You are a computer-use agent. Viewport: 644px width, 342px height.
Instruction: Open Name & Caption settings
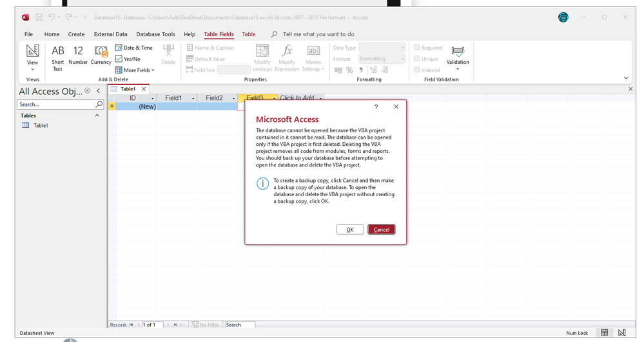point(210,48)
